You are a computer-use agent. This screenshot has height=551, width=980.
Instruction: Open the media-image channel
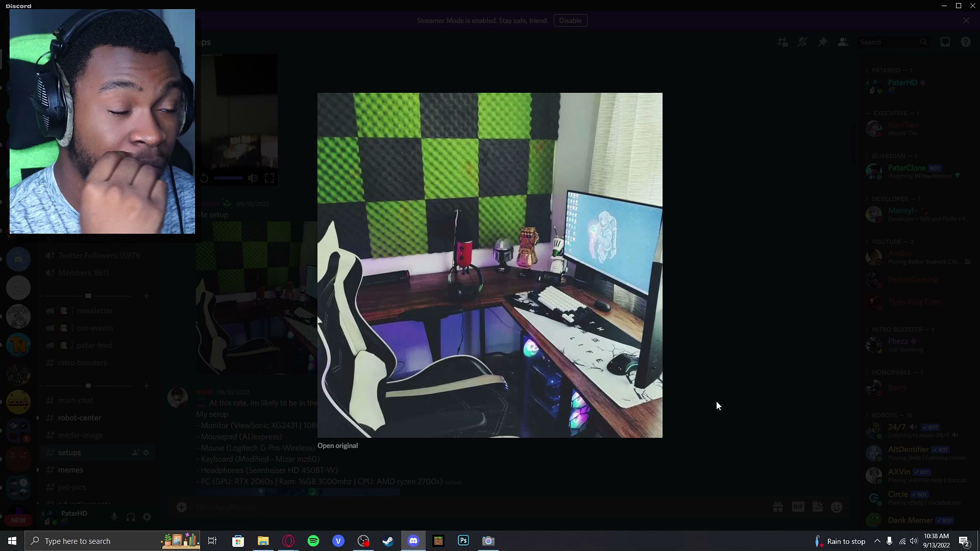[97, 435]
